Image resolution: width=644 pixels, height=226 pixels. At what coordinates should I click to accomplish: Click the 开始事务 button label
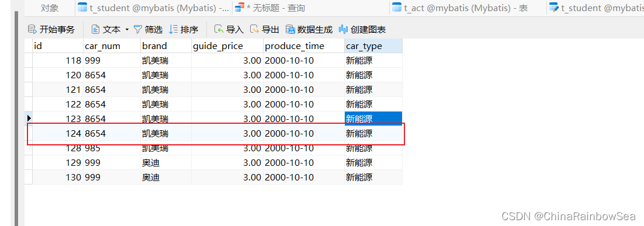click(57, 30)
